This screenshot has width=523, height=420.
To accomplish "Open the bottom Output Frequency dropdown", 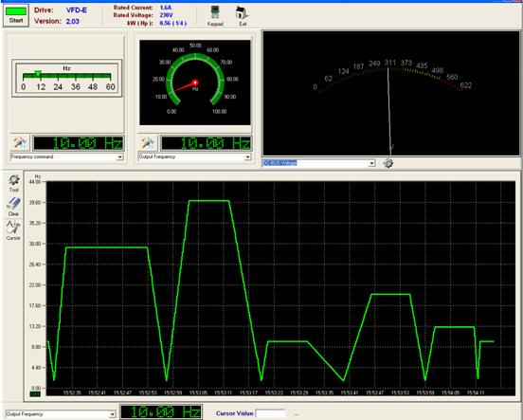I will 113,414.
